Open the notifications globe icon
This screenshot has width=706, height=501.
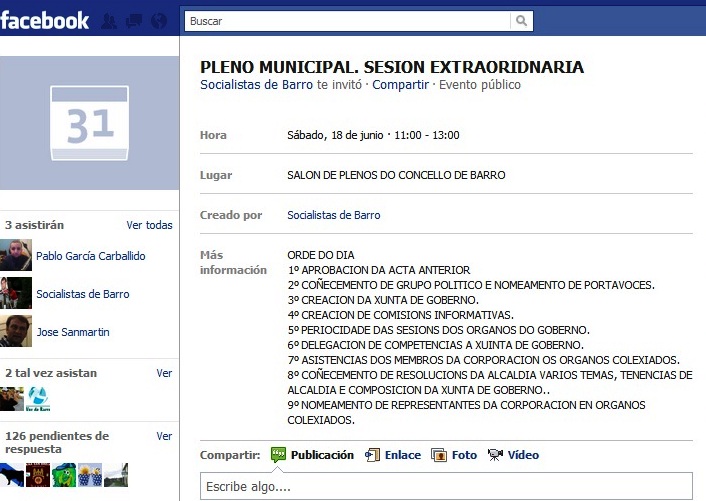[x=158, y=21]
